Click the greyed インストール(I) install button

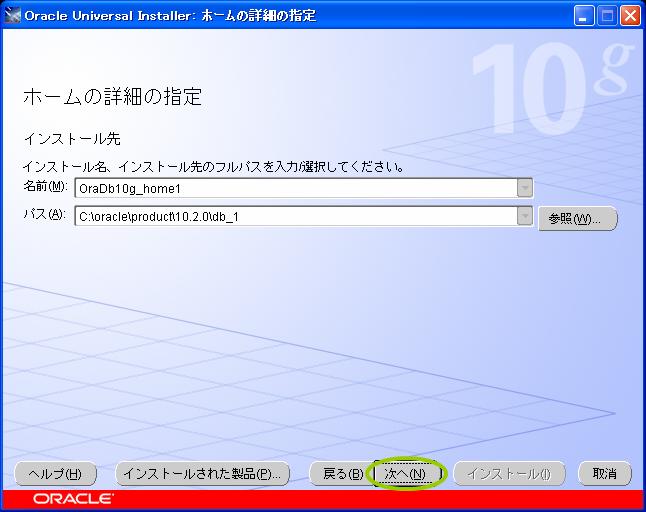coord(509,474)
